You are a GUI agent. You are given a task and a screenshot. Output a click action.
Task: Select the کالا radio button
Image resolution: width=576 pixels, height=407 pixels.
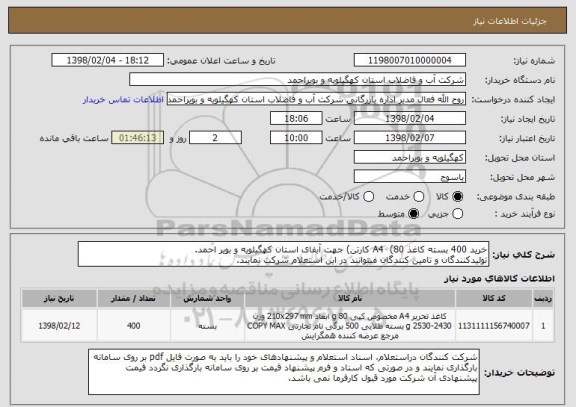(457, 197)
